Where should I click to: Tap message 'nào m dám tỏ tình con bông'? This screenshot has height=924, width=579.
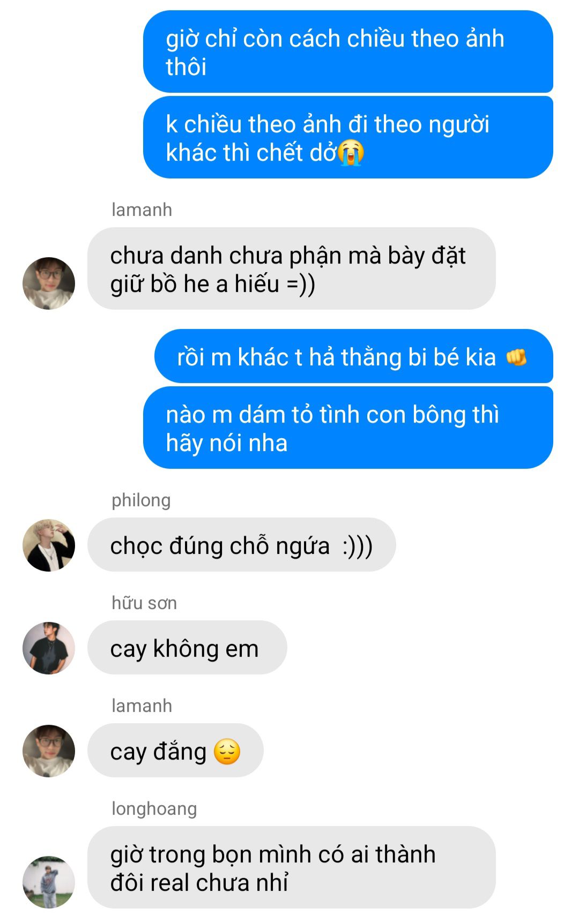[x=348, y=428]
